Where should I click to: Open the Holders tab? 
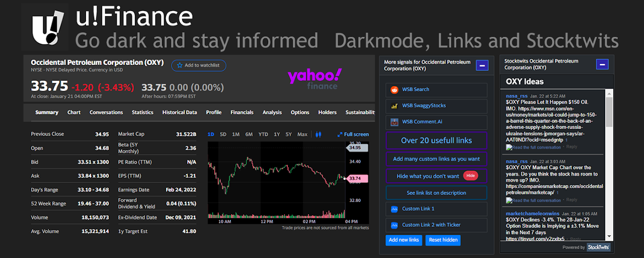[328, 112]
